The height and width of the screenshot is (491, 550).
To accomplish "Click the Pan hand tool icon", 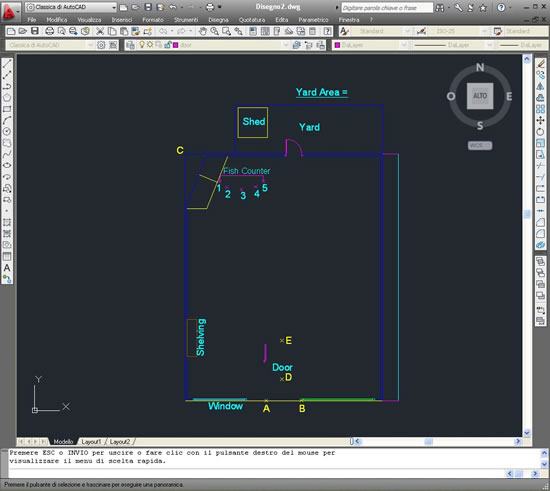I will click(x=203, y=31).
